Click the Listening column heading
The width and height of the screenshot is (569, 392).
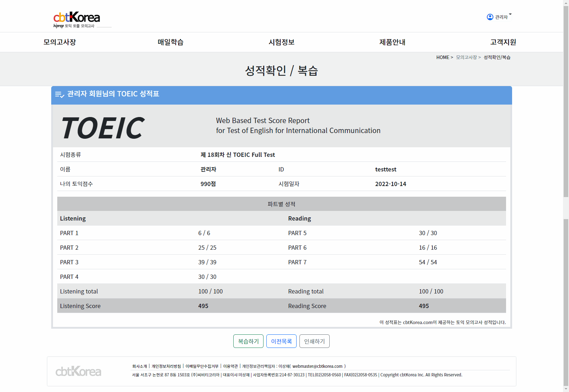tap(73, 218)
